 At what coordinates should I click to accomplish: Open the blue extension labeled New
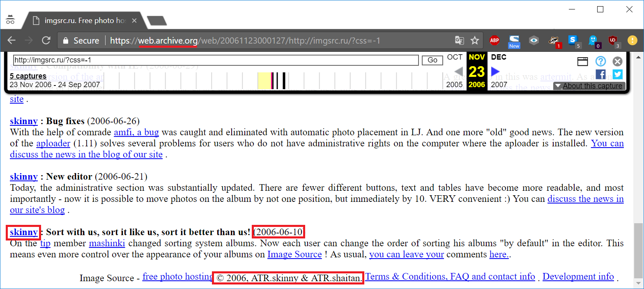(x=514, y=41)
